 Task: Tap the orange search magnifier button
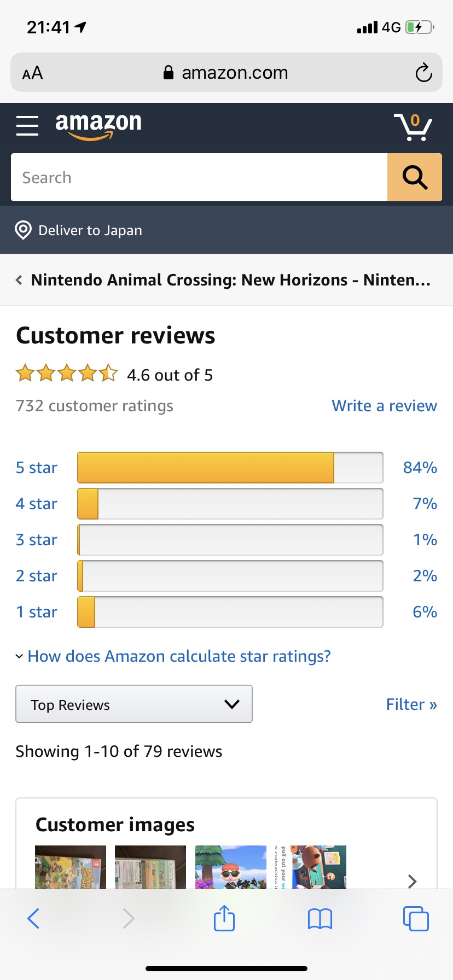(x=415, y=177)
